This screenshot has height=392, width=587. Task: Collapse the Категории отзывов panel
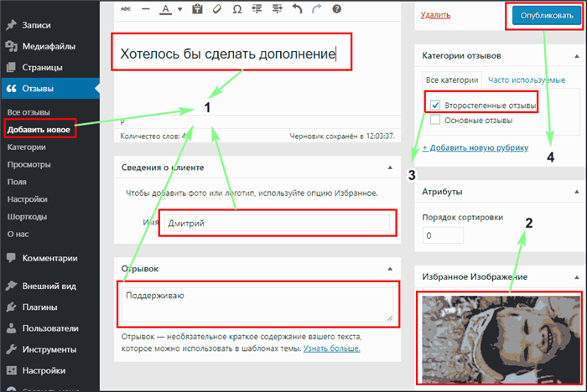577,56
